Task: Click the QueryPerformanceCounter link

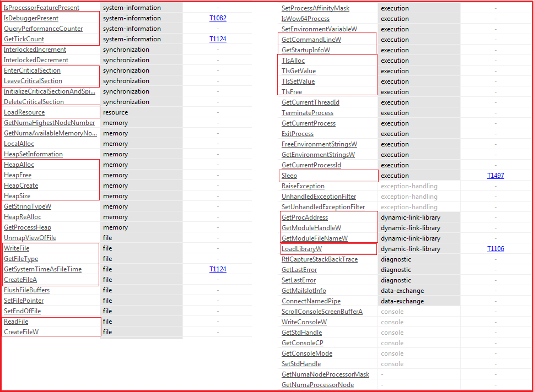Action: 43,29
